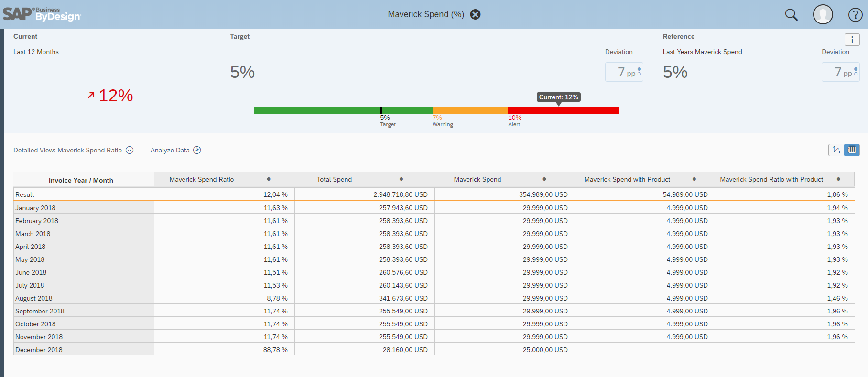The width and height of the screenshot is (868, 377).
Task: Open Total Spend column options dot
Action: tap(401, 179)
